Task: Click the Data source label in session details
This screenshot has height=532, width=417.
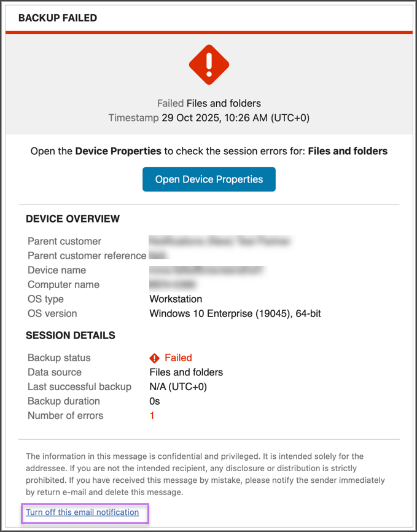Action: pyautogui.click(x=55, y=372)
